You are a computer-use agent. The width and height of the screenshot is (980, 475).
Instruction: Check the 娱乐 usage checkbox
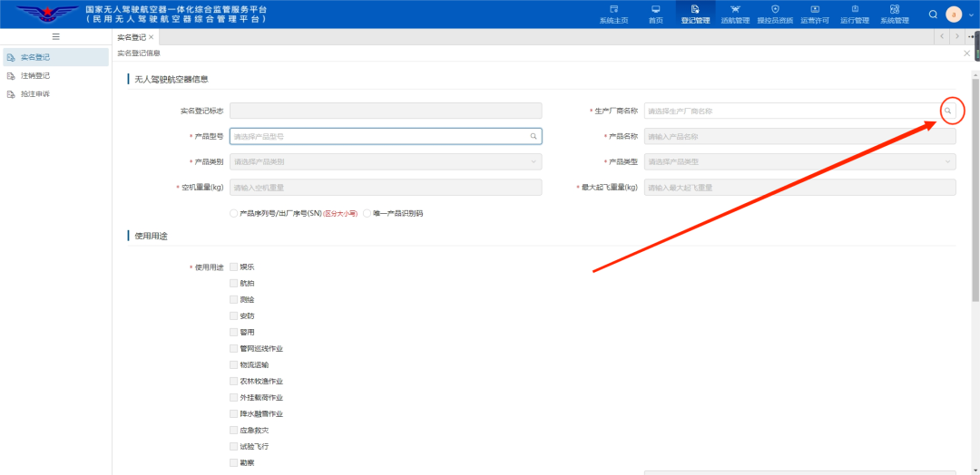(234, 267)
